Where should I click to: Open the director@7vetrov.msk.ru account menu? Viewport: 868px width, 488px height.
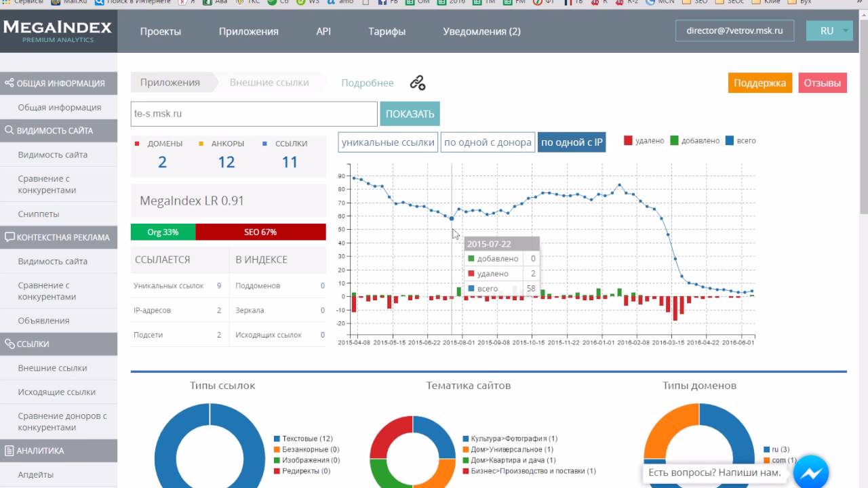point(734,31)
